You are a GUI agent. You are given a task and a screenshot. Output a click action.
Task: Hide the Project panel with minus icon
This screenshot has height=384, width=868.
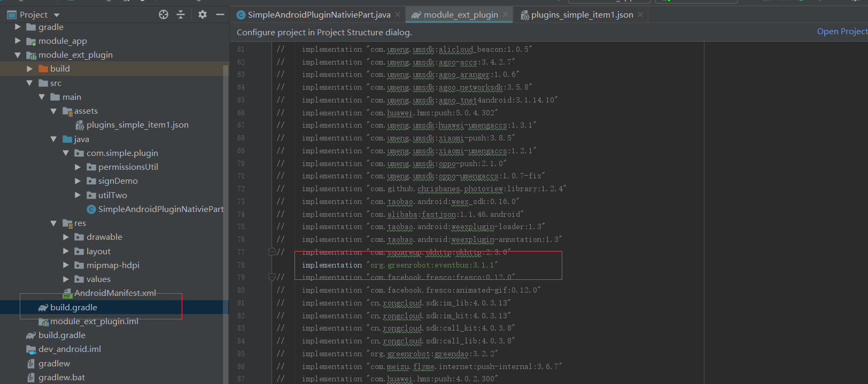220,14
